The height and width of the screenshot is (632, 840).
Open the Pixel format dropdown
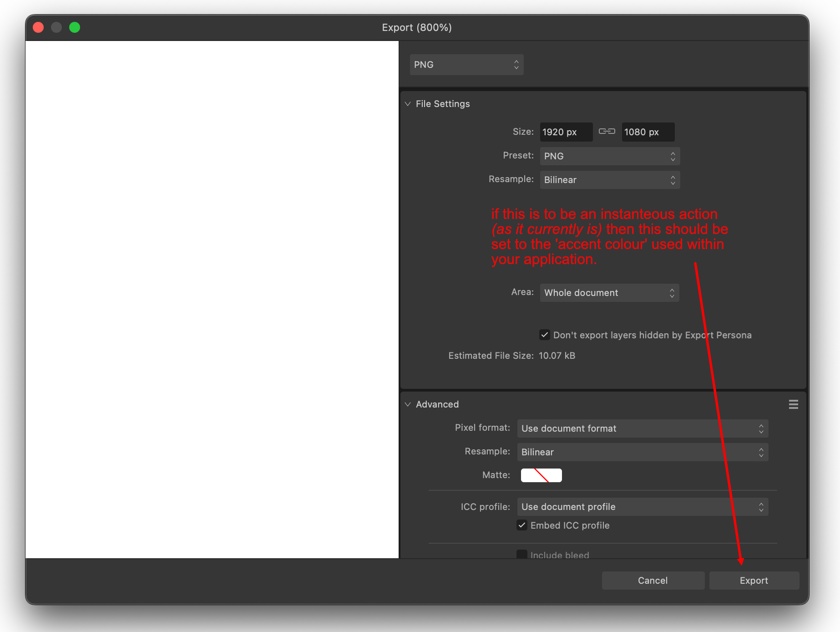coord(643,428)
